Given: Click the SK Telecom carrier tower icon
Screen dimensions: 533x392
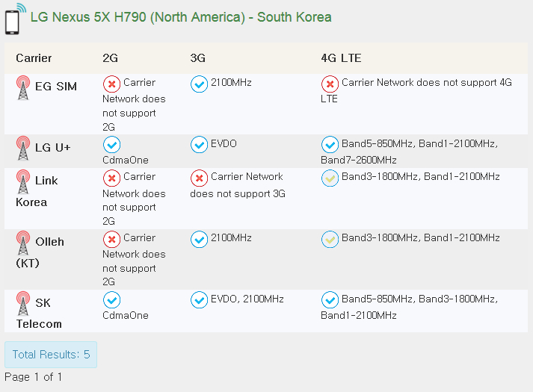Looking at the screenshot, I should click(23, 305).
